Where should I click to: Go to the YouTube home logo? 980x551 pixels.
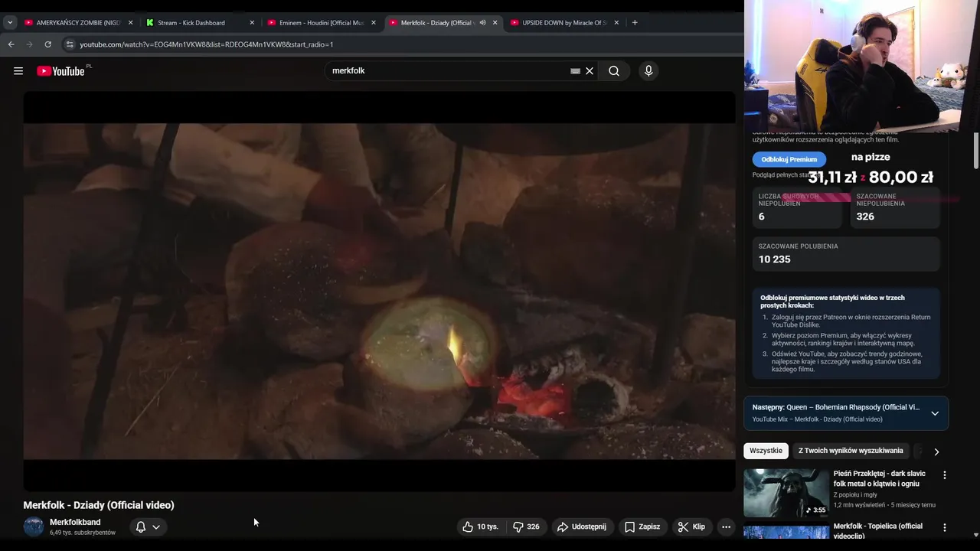point(61,71)
